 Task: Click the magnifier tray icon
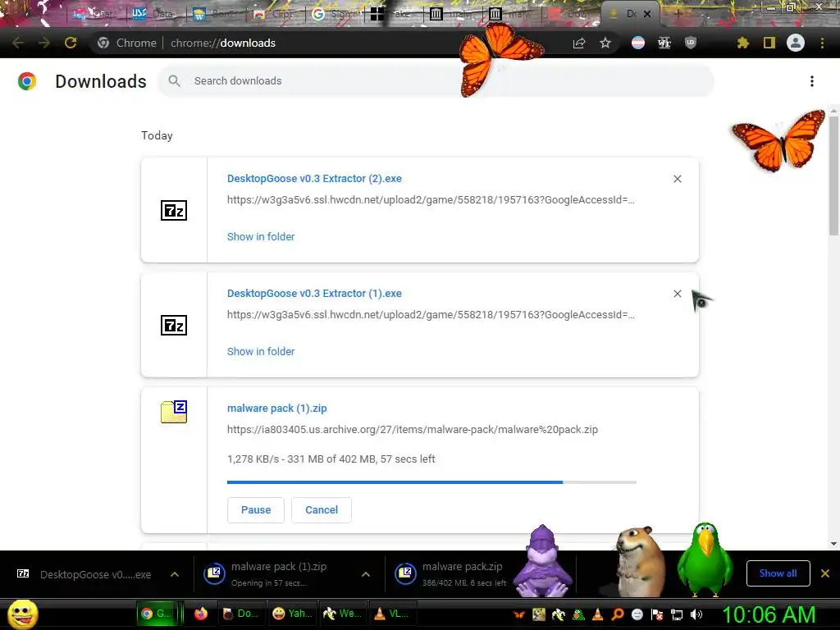pyautogui.click(x=618, y=614)
